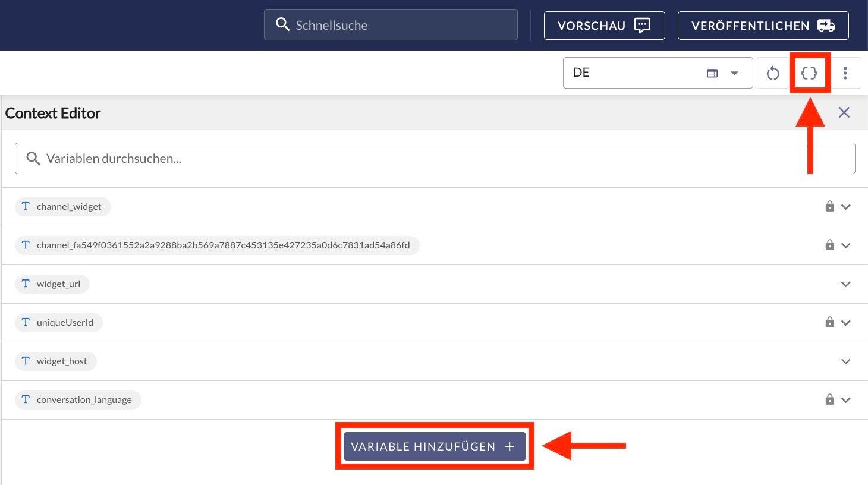Expand the uniqueUserId variable chevron
Viewport: 868px width, 485px height.
click(846, 323)
